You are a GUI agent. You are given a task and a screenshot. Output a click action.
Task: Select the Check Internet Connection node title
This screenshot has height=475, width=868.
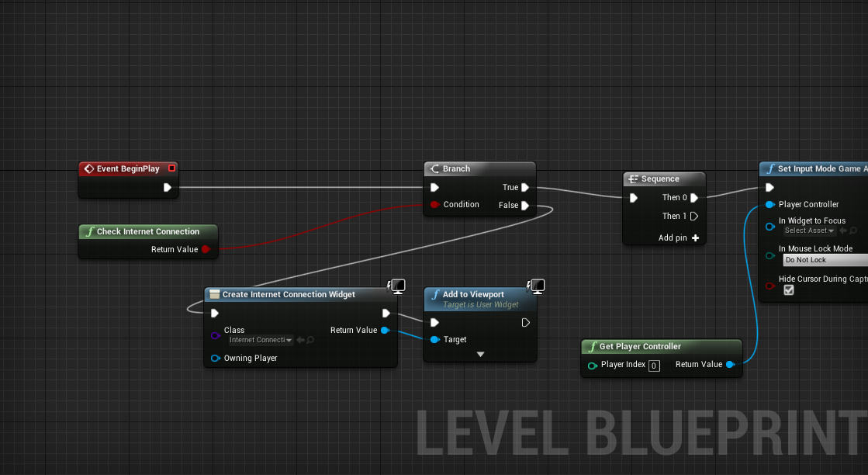[x=148, y=231]
